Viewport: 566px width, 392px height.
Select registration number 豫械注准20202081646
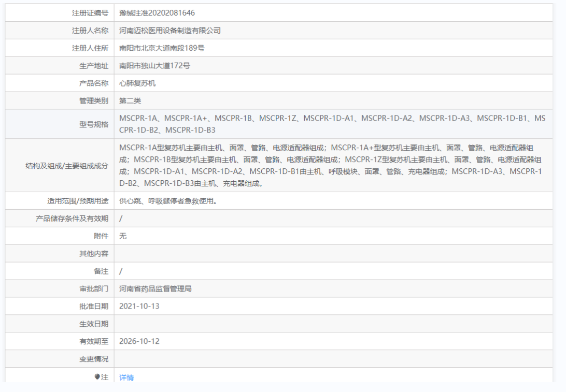(157, 13)
